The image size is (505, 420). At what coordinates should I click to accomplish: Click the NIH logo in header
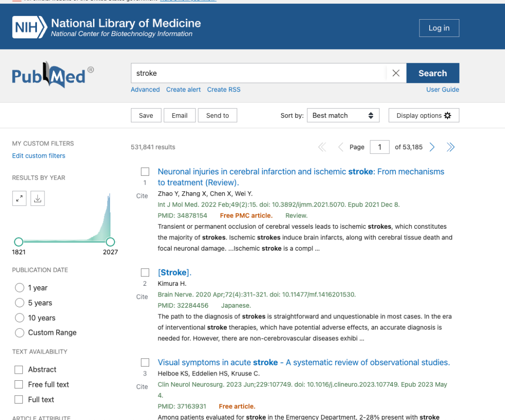(x=29, y=28)
